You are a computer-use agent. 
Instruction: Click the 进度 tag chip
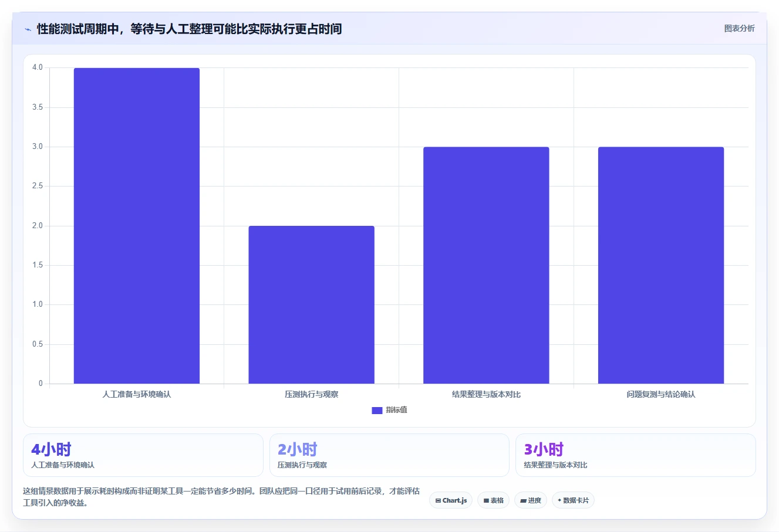[x=531, y=500]
